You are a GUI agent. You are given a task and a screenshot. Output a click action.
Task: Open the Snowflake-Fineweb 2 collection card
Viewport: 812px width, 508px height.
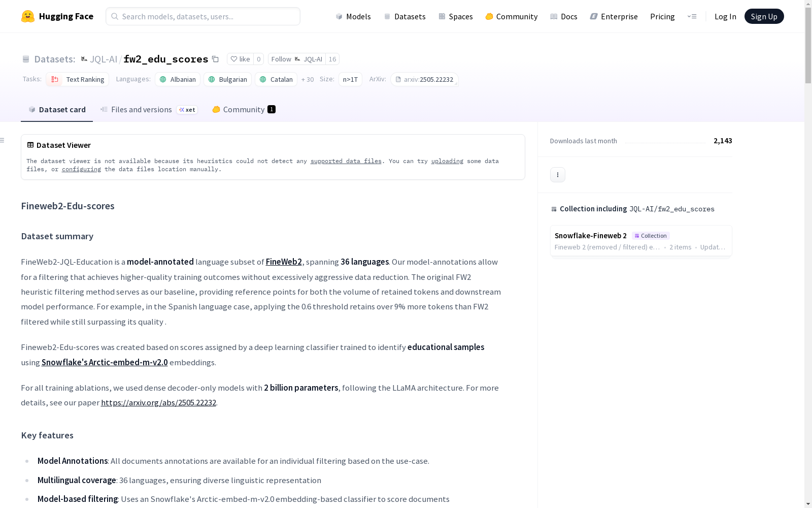click(x=641, y=241)
